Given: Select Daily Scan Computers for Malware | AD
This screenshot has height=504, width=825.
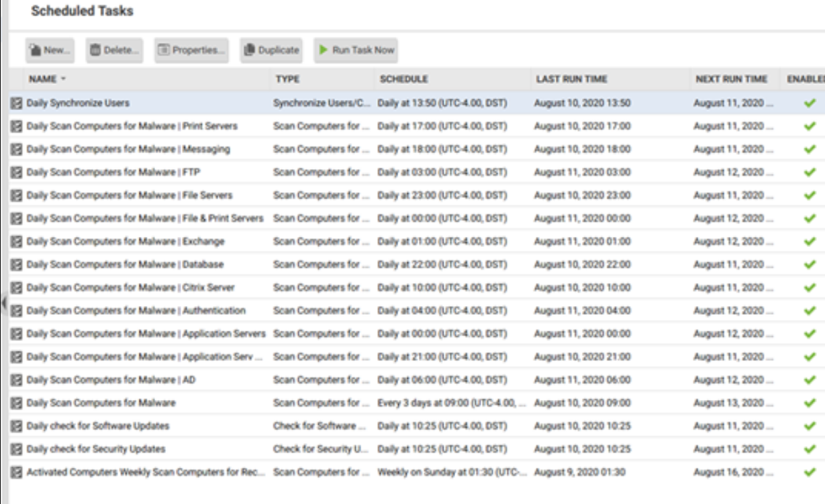Looking at the screenshot, I should click(111, 380).
